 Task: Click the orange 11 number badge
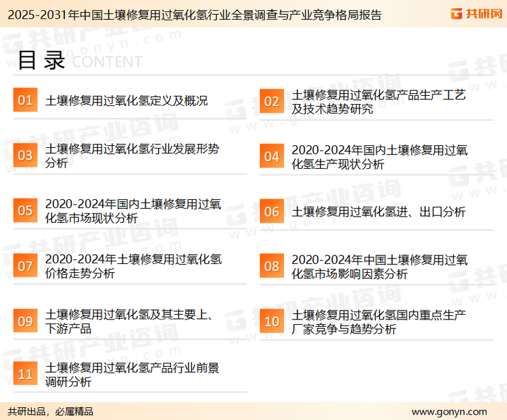pyautogui.click(x=25, y=373)
